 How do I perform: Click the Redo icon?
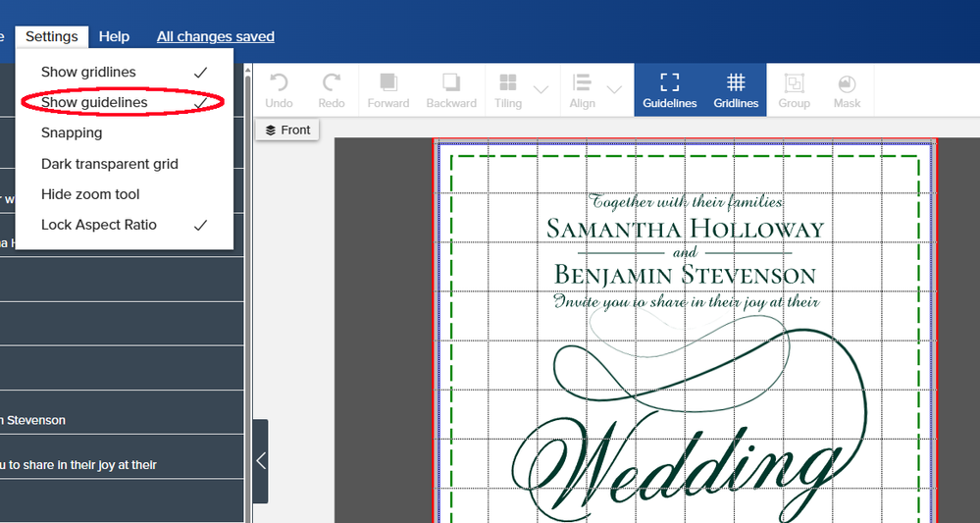(x=332, y=83)
